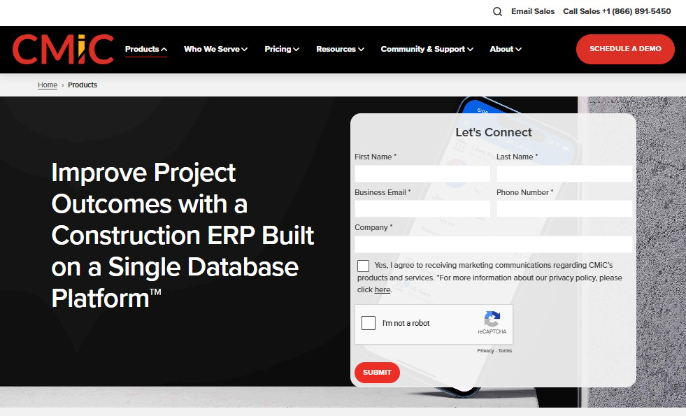Open the About nav label
The height and width of the screenshot is (416, 686).
[501, 49]
